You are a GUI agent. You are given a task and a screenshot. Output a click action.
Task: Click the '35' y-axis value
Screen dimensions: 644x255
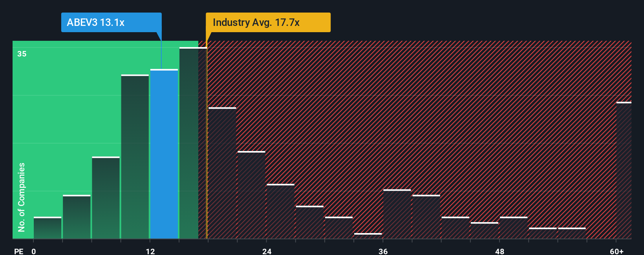[x=22, y=54]
